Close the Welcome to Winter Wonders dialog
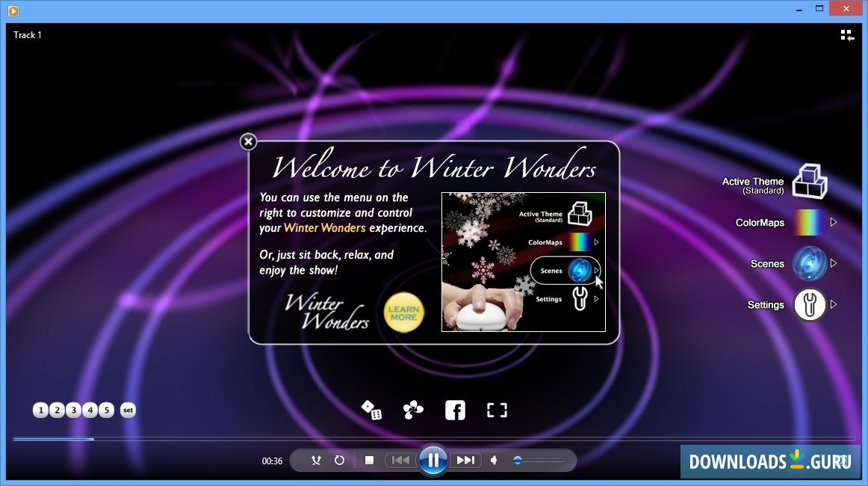The width and height of the screenshot is (868, 486). [248, 142]
